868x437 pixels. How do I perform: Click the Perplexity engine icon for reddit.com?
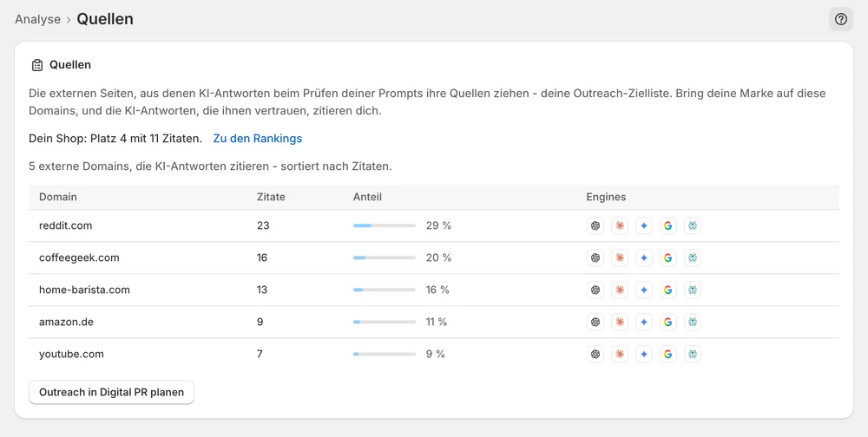click(x=693, y=225)
